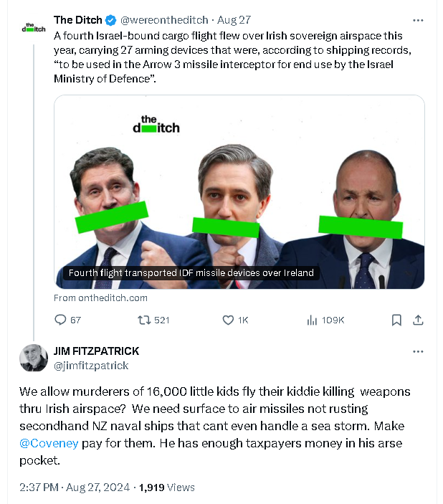Viewport: 443px width, 504px height.
Task: Bookmark The Ditch tweet
Action: (396, 320)
